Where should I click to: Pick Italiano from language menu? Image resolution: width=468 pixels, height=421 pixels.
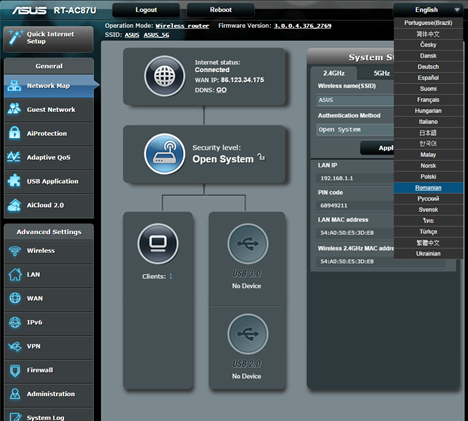tap(428, 122)
